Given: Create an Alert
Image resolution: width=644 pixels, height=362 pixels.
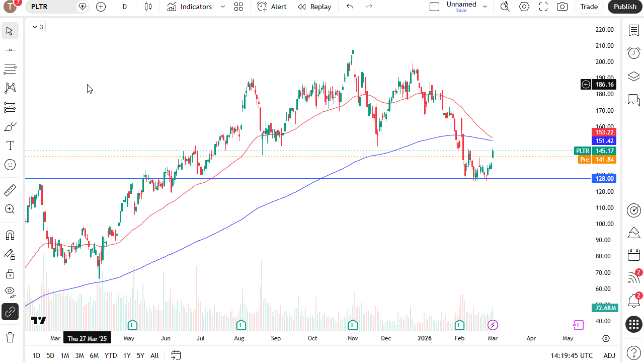Looking at the screenshot, I should pyautogui.click(x=272, y=7).
